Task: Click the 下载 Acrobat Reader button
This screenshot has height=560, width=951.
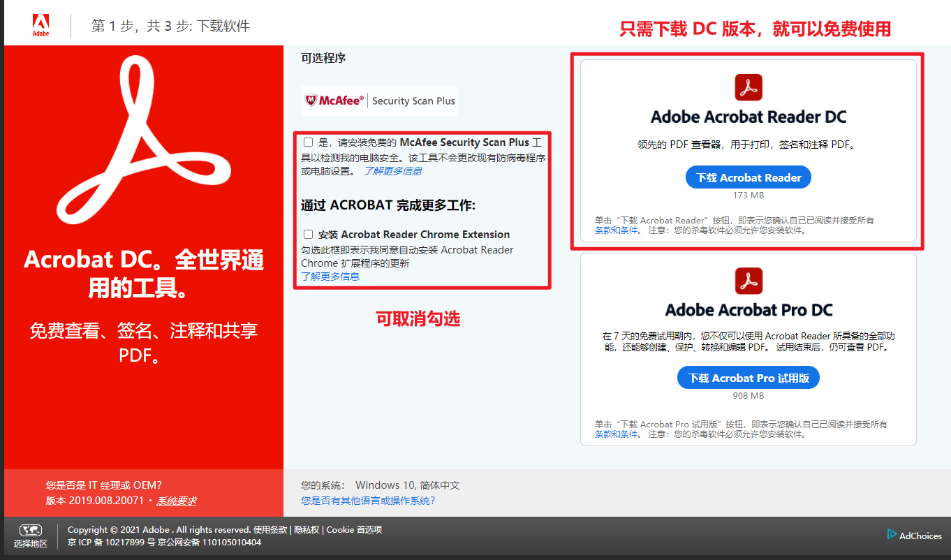Action: click(749, 177)
